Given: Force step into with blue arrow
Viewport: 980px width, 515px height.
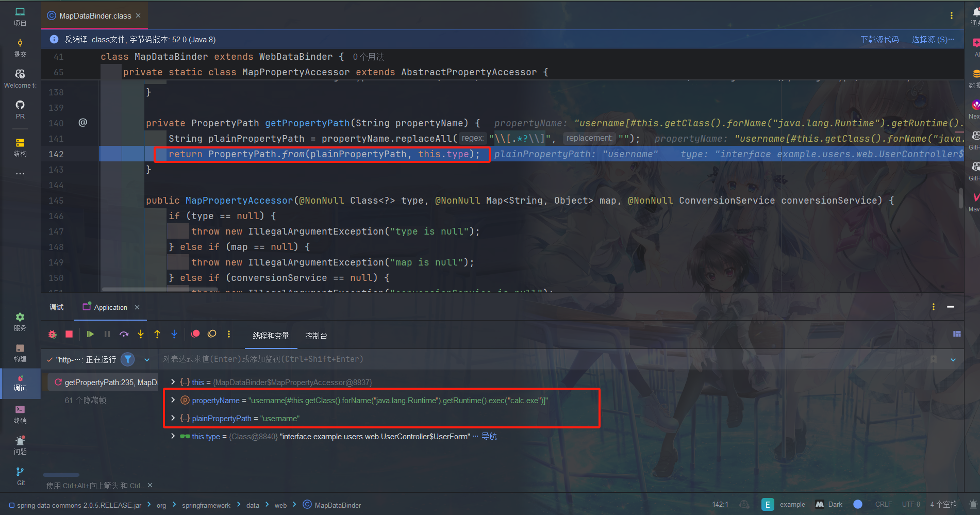Looking at the screenshot, I should point(174,334).
